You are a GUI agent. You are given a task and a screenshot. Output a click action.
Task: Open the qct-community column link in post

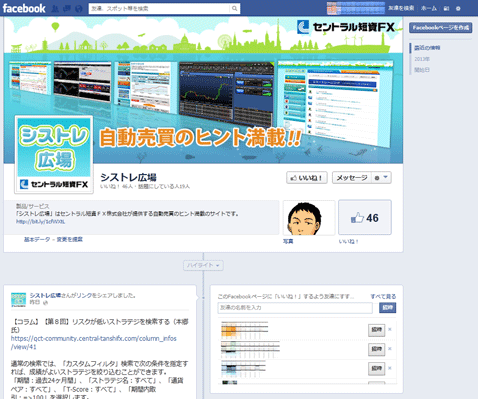point(94,343)
